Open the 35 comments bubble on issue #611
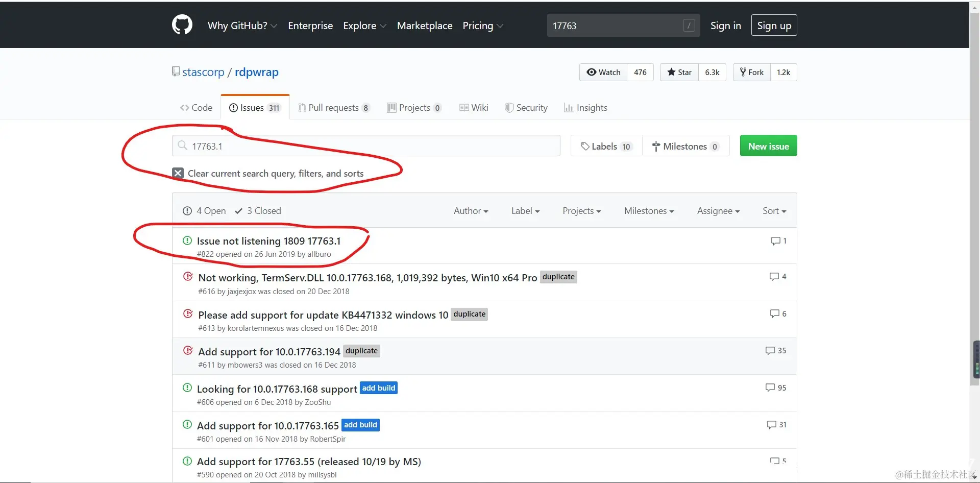The width and height of the screenshot is (980, 483). [x=776, y=351]
